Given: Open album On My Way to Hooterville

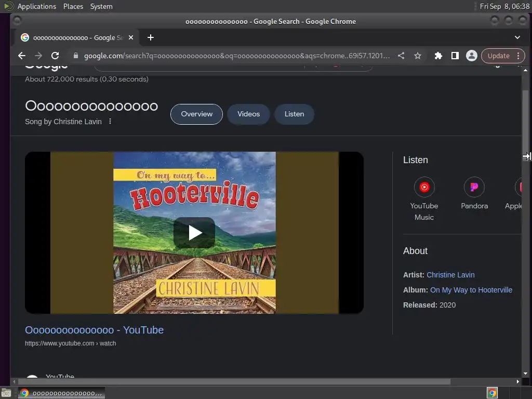Looking at the screenshot, I should pyautogui.click(x=471, y=290).
